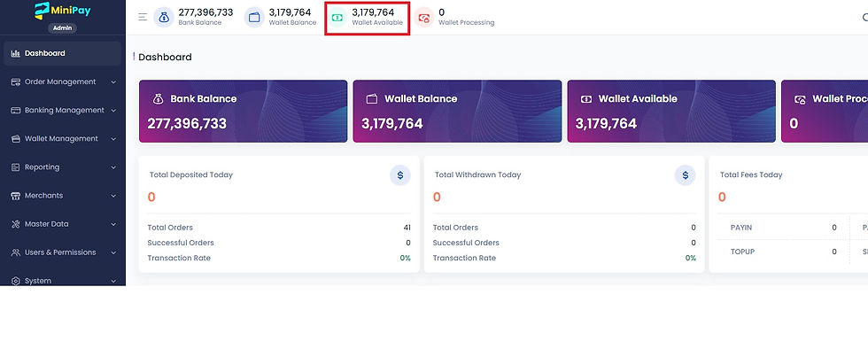Image resolution: width=868 pixels, height=341 pixels.
Task: Click the Total Fees Today title
Action: tap(751, 175)
